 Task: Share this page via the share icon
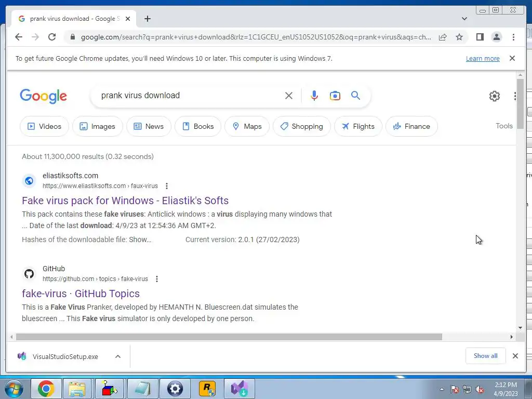pyautogui.click(x=443, y=37)
